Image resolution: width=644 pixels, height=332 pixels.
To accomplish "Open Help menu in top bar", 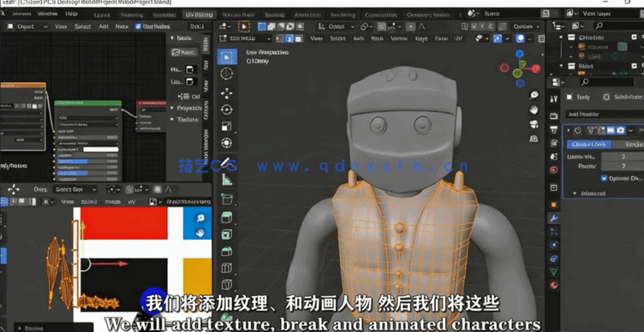I will [71, 14].
